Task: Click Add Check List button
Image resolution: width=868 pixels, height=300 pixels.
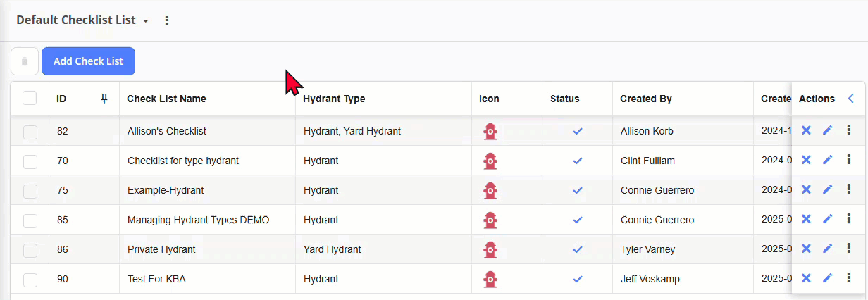Action: (88, 61)
